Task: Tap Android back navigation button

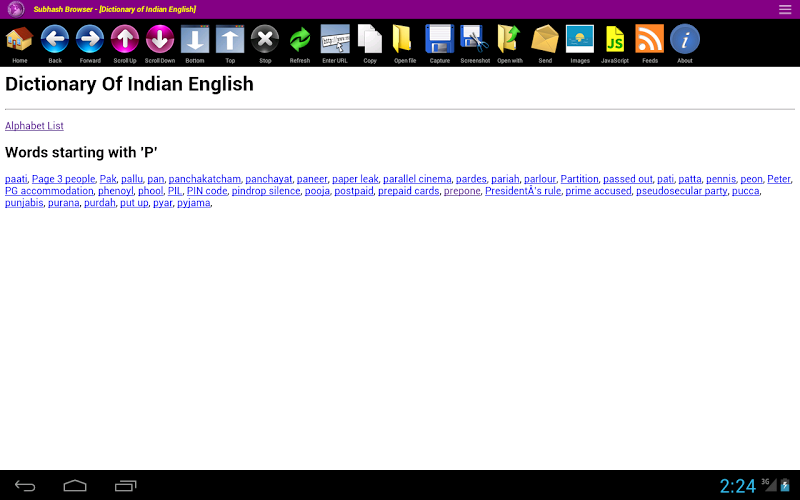Action: [x=25, y=486]
